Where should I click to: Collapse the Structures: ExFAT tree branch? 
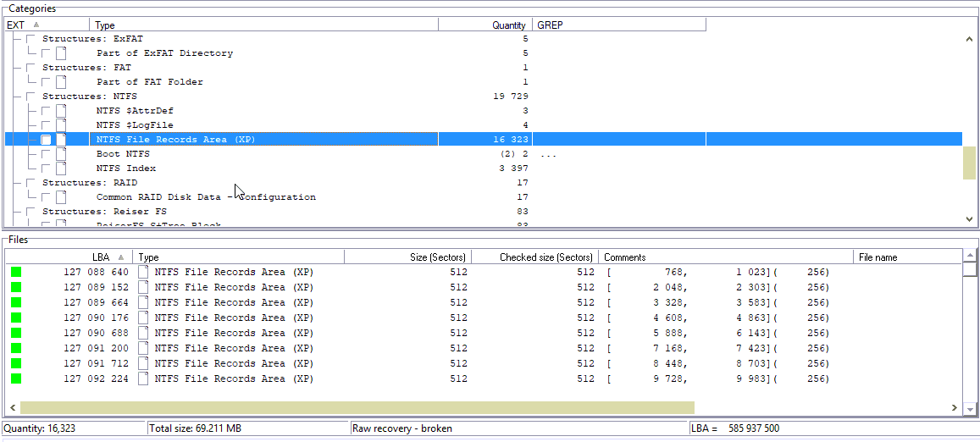[x=17, y=39]
